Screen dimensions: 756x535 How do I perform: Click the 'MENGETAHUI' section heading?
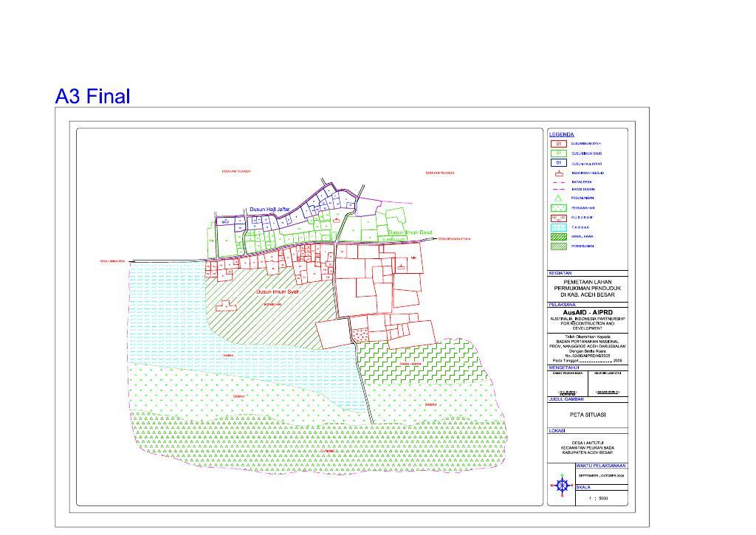click(x=563, y=367)
